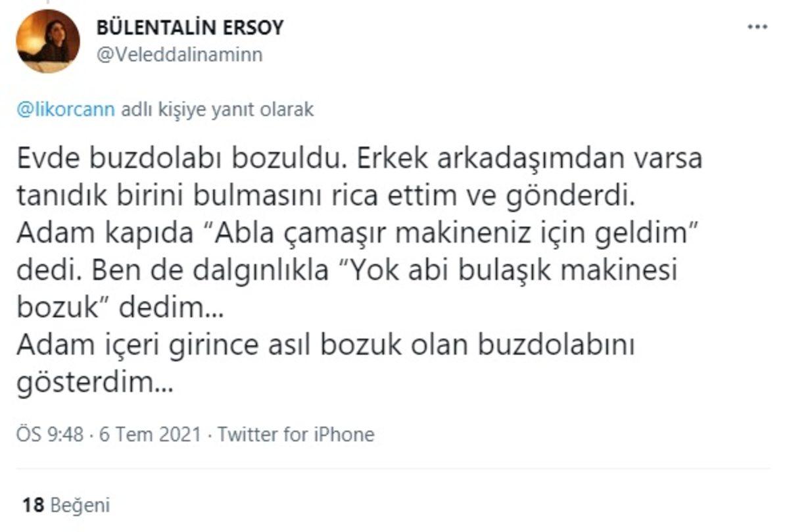Image resolution: width=789 pixels, height=532 pixels.
Task: Open the ÖS 9:48 timestamp
Action: [x=50, y=434]
